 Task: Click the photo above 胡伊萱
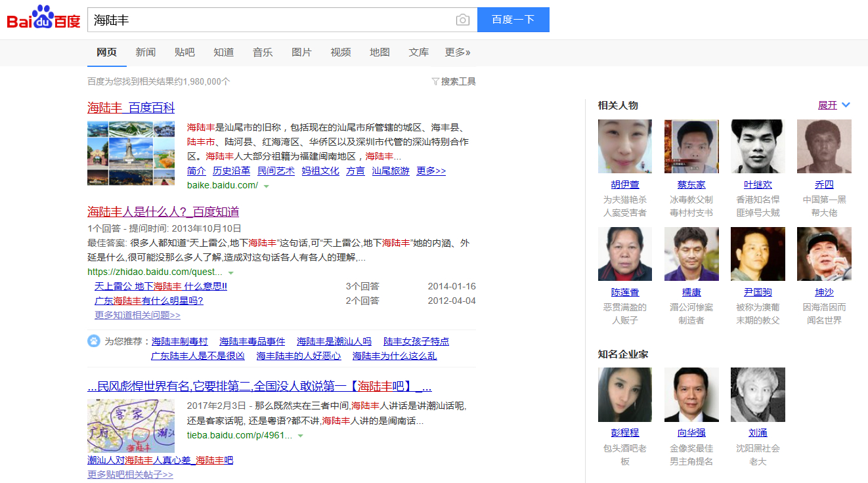[x=625, y=146]
